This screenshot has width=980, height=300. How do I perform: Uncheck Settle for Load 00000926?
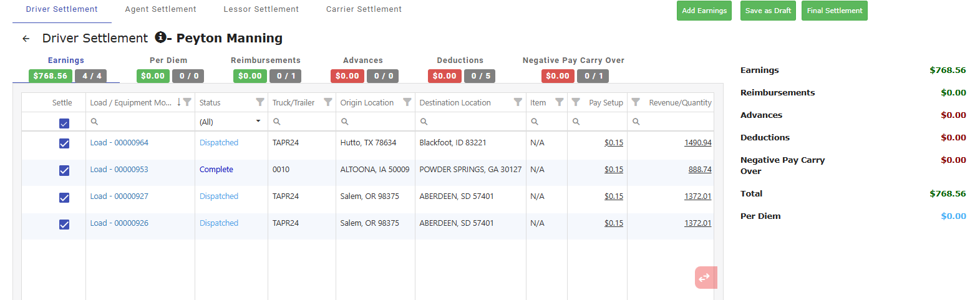(x=64, y=224)
